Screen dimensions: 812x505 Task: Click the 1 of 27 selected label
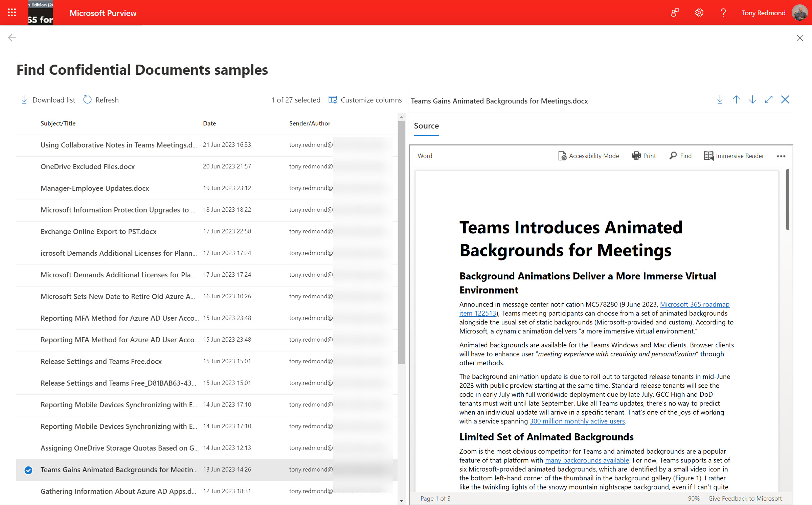[x=296, y=100]
